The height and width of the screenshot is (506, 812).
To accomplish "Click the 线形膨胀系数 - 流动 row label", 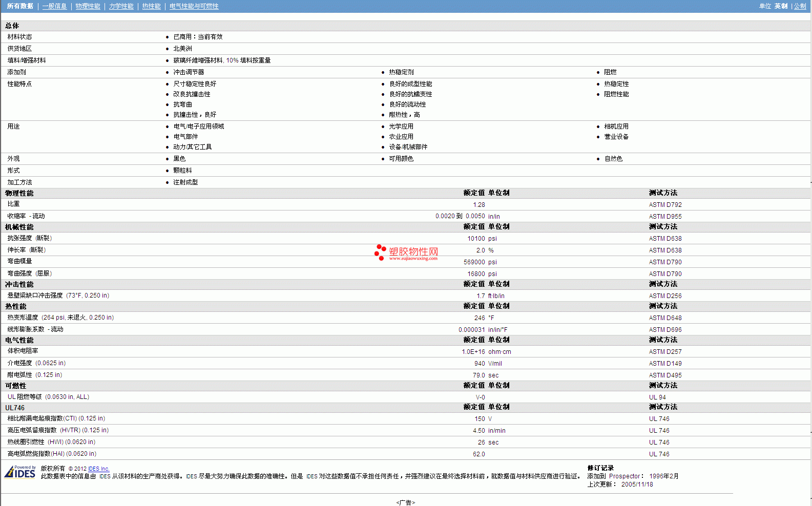I will click(x=35, y=329).
